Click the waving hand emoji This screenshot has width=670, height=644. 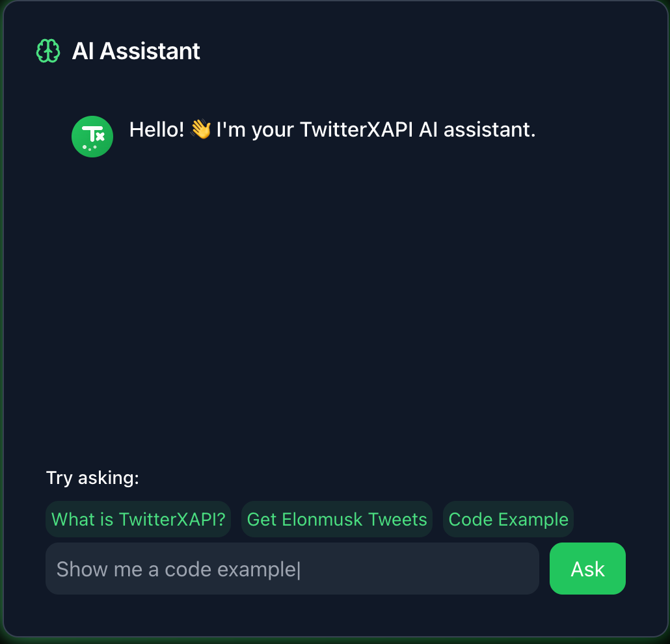coord(200,129)
